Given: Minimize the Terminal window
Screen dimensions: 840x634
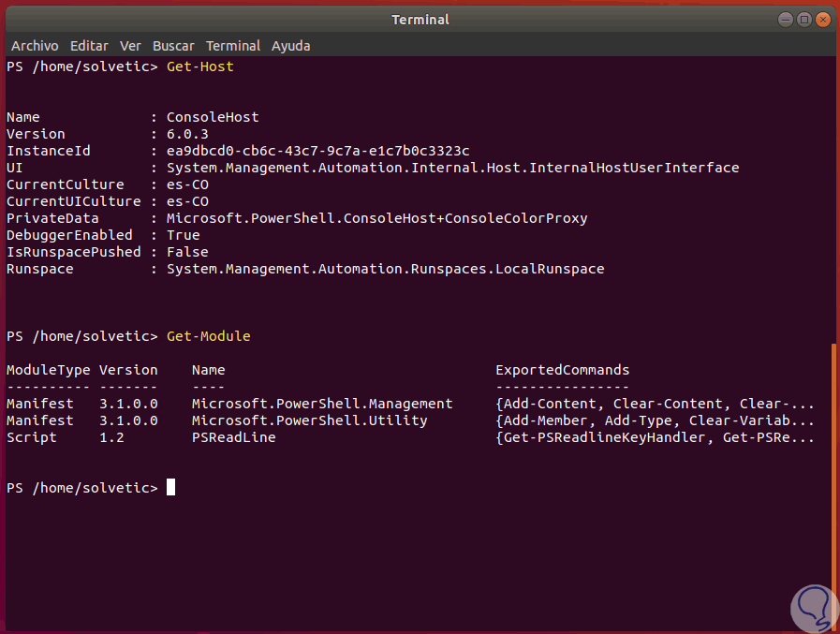Looking at the screenshot, I should click(x=785, y=20).
